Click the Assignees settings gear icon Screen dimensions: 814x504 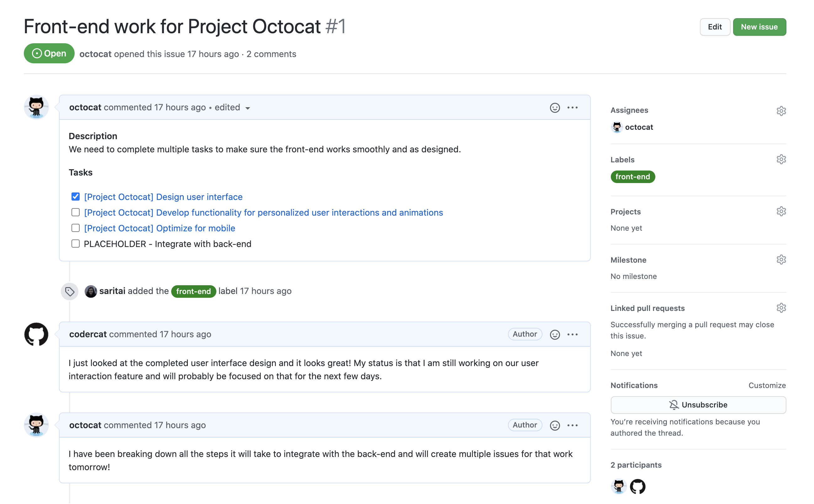(x=781, y=110)
